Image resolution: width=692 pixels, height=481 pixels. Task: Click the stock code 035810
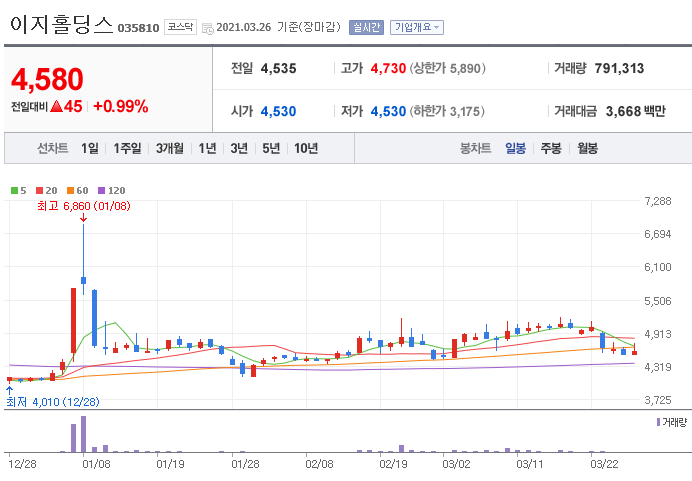(138, 28)
